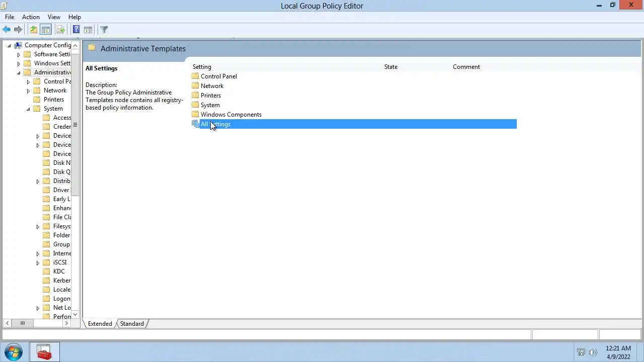The width and height of the screenshot is (644, 362).
Task: Collapse the Computer Configuration tree node
Action: pos(9,45)
